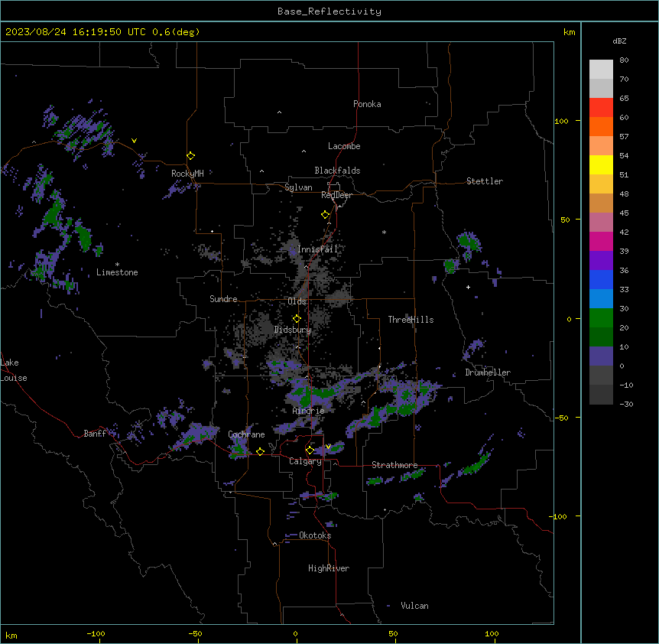Click the white plus marker north of Drumheller
The image size is (659, 644).
click(468, 287)
